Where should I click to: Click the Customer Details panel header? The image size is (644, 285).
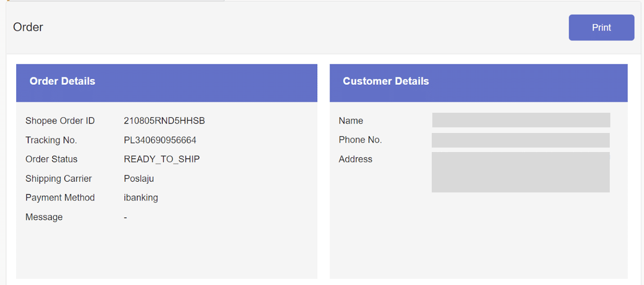386,81
